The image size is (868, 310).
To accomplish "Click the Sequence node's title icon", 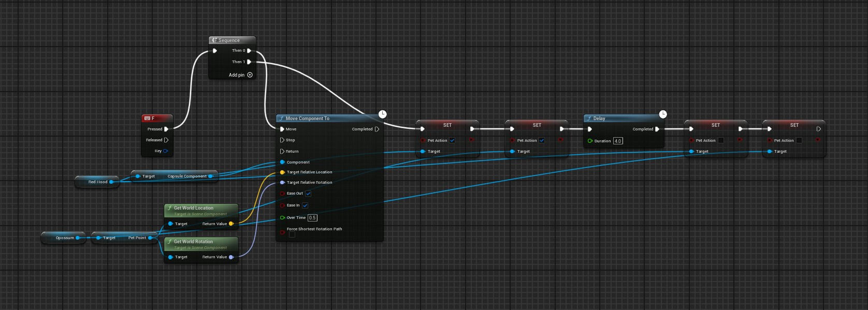I will tap(214, 40).
